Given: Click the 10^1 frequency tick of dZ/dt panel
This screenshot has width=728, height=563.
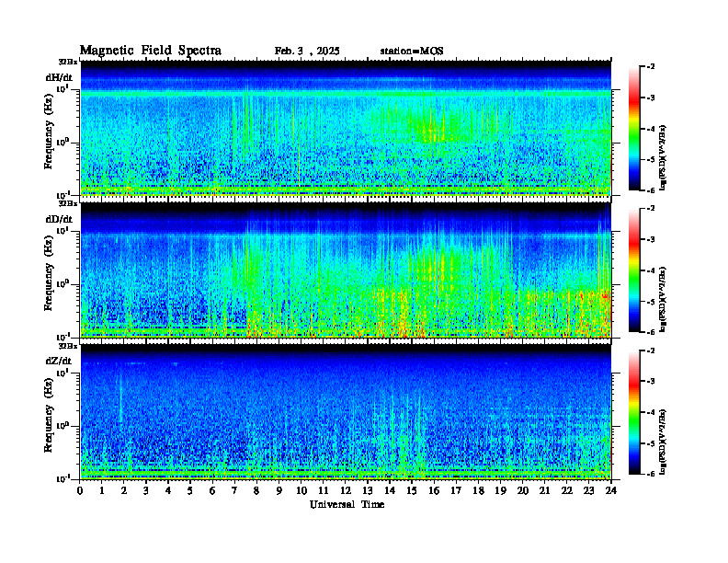Looking at the screenshot, I should (63, 372).
